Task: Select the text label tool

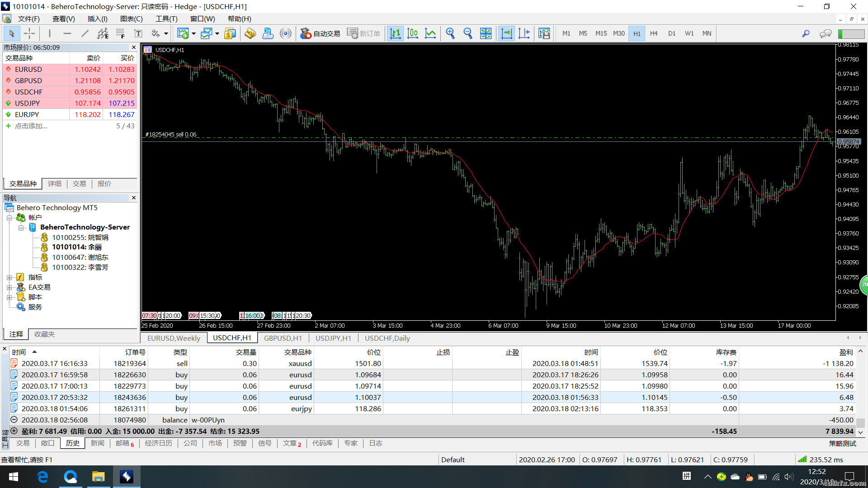Action: (138, 33)
